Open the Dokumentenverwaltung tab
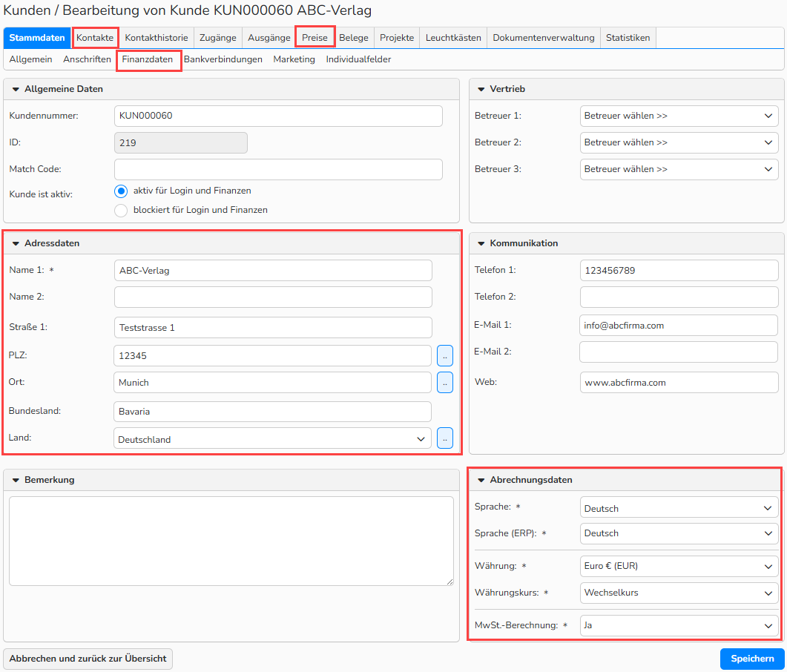787x672 pixels. [544, 38]
